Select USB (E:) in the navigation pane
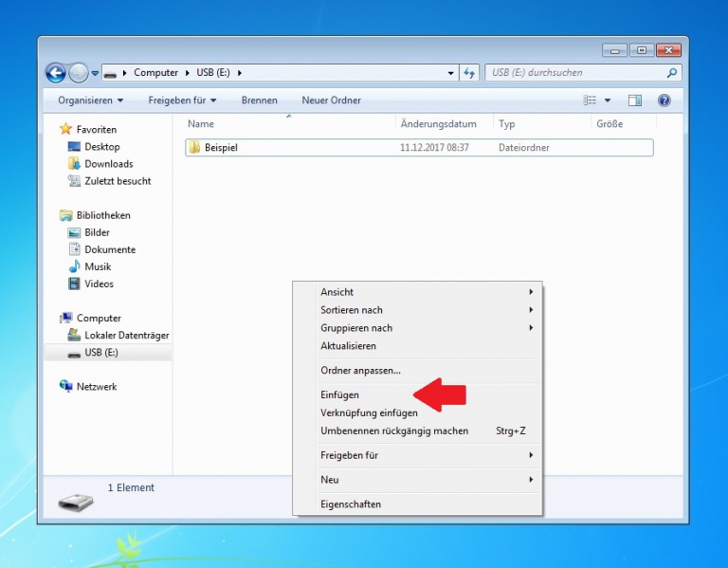Viewport: 728px width, 568px height. pos(101,353)
